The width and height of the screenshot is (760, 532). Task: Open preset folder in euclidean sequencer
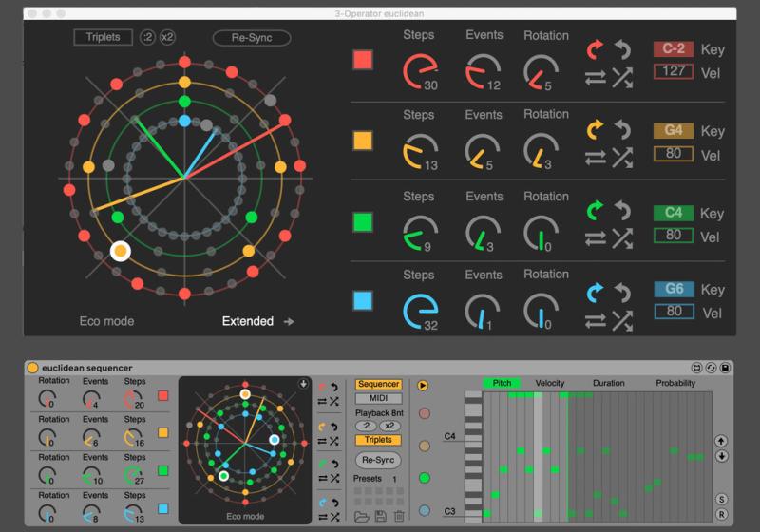pos(362,517)
